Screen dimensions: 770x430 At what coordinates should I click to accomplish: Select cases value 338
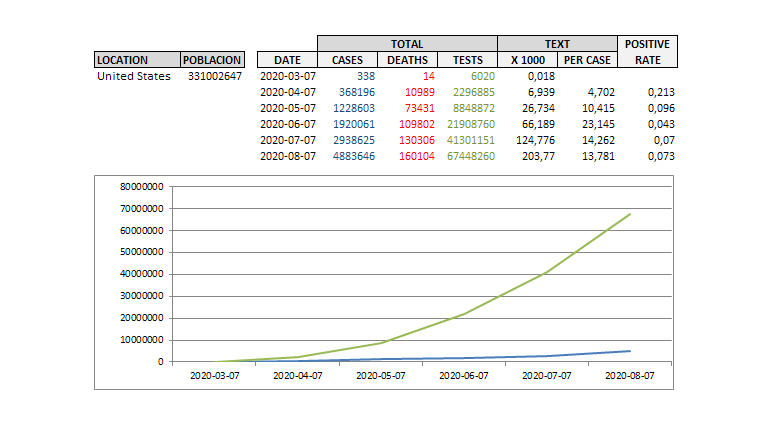[x=366, y=76]
